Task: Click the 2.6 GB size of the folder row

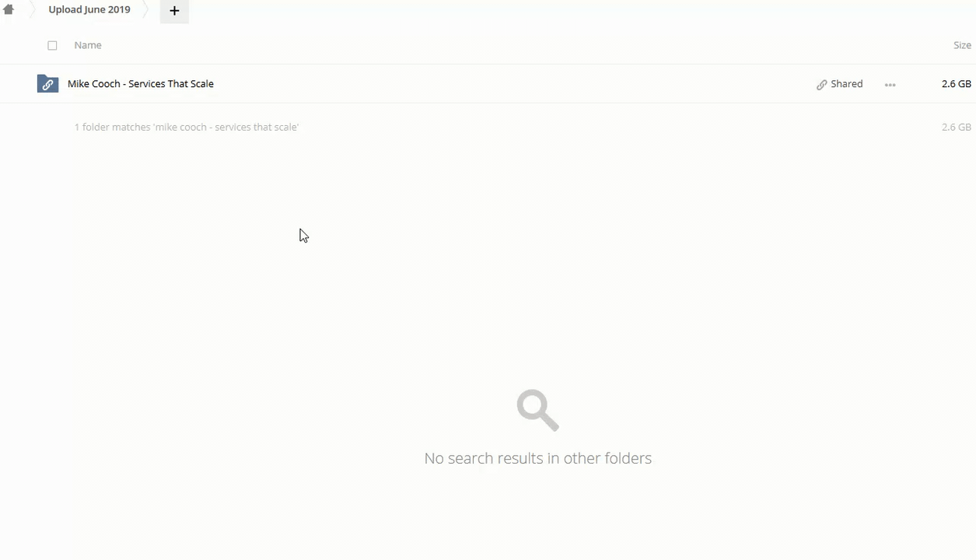Action: click(x=956, y=84)
